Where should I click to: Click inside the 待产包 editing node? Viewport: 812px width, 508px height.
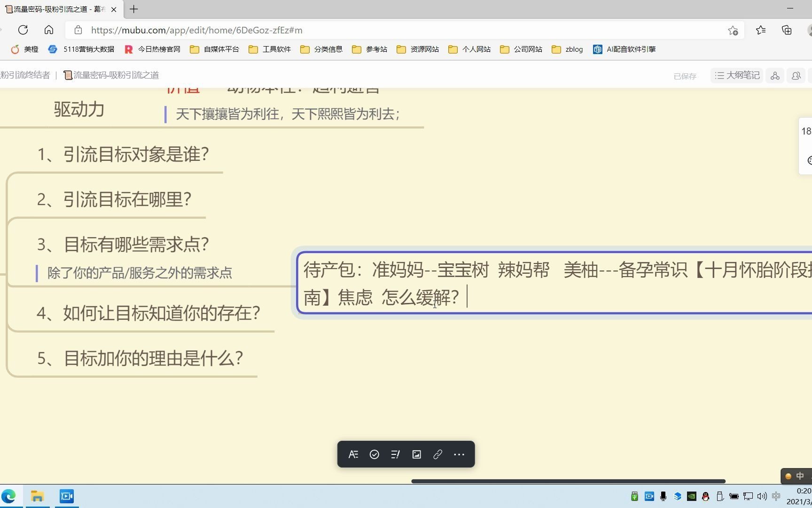click(554, 283)
